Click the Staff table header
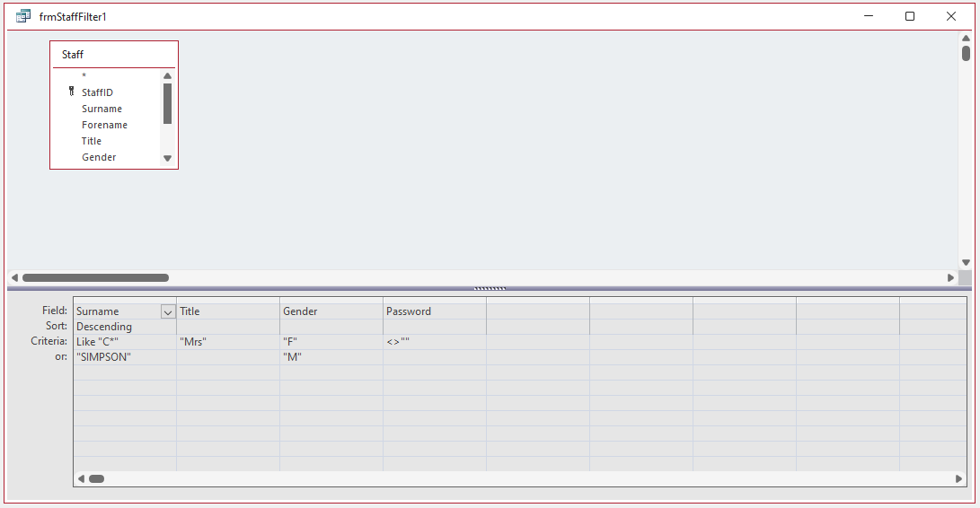Viewport: 980px width, 508px height. click(x=114, y=55)
